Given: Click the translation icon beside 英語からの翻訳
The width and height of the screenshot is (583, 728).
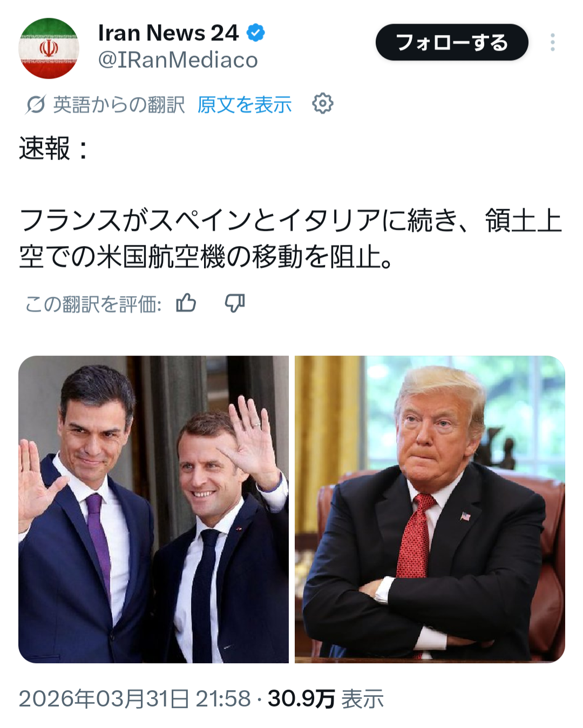Looking at the screenshot, I should pyautogui.click(x=35, y=104).
